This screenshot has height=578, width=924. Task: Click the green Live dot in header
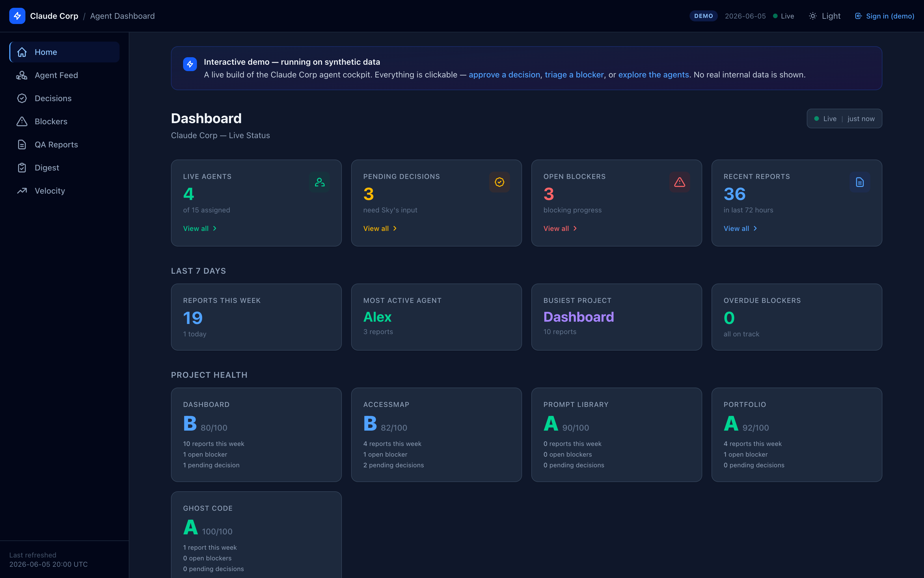point(775,16)
